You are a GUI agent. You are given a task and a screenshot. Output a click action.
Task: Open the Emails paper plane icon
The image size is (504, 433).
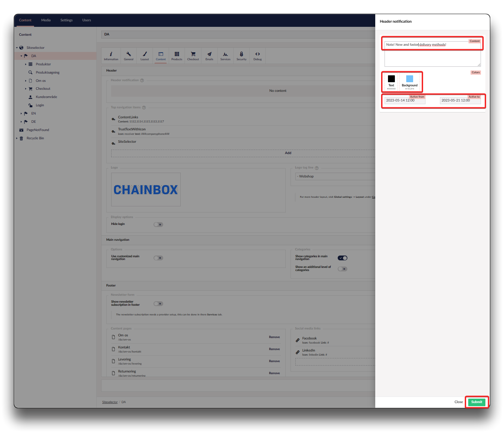[209, 54]
